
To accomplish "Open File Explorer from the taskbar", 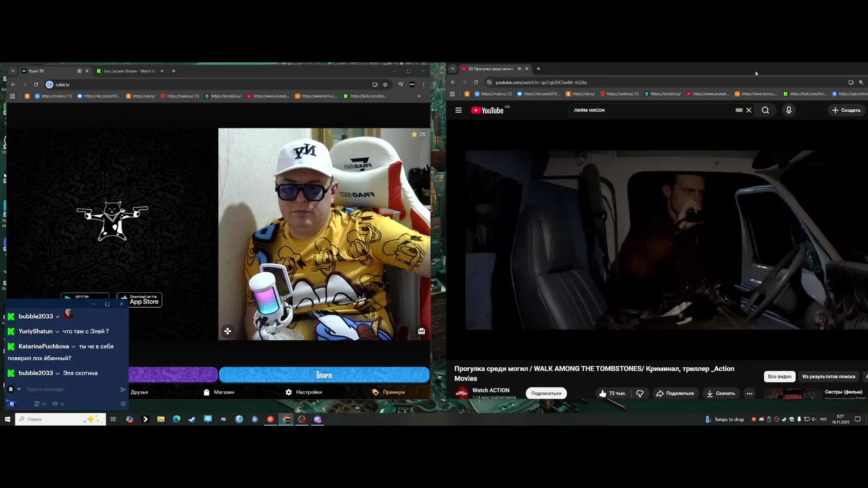I will point(161,420).
